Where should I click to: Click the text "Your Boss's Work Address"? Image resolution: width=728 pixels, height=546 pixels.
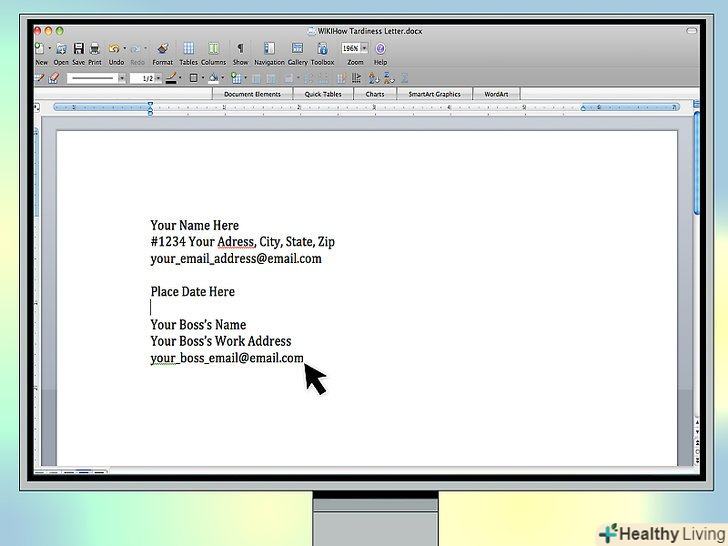221,341
